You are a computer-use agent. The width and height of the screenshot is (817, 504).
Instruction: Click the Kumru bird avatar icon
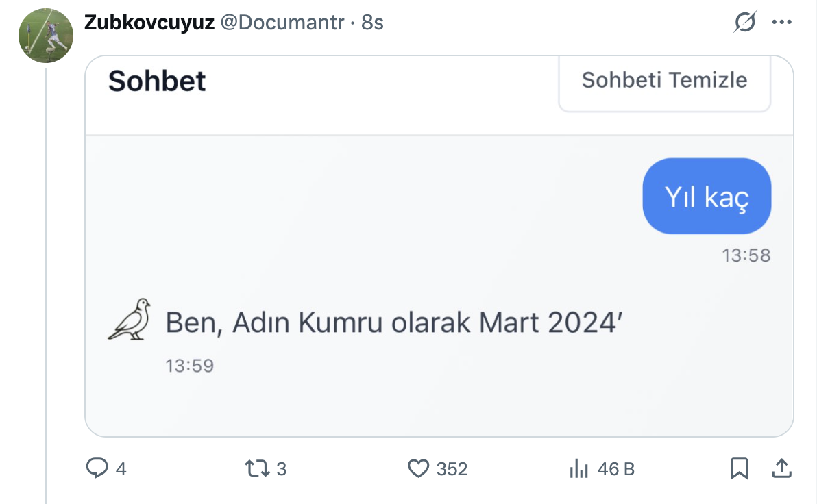(x=130, y=319)
